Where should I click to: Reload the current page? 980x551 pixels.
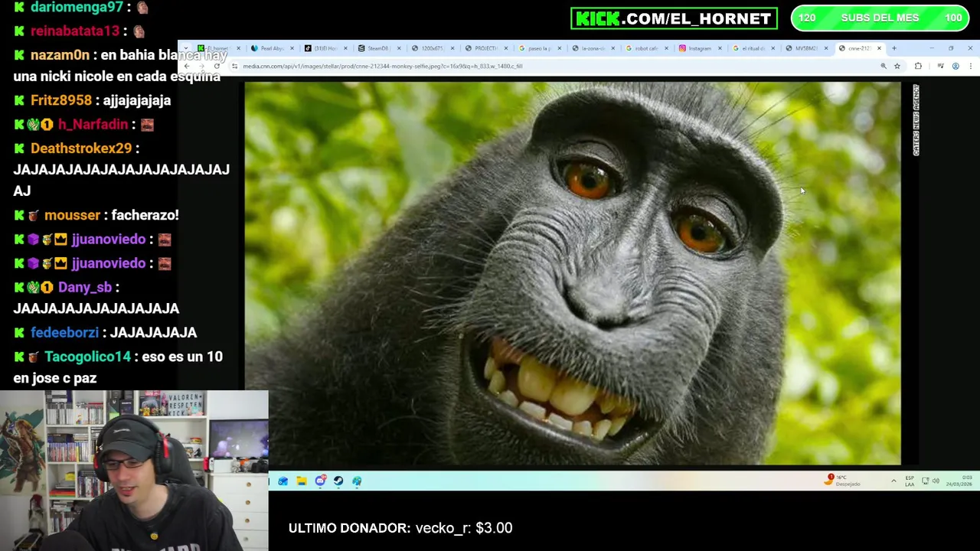tap(217, 66)
